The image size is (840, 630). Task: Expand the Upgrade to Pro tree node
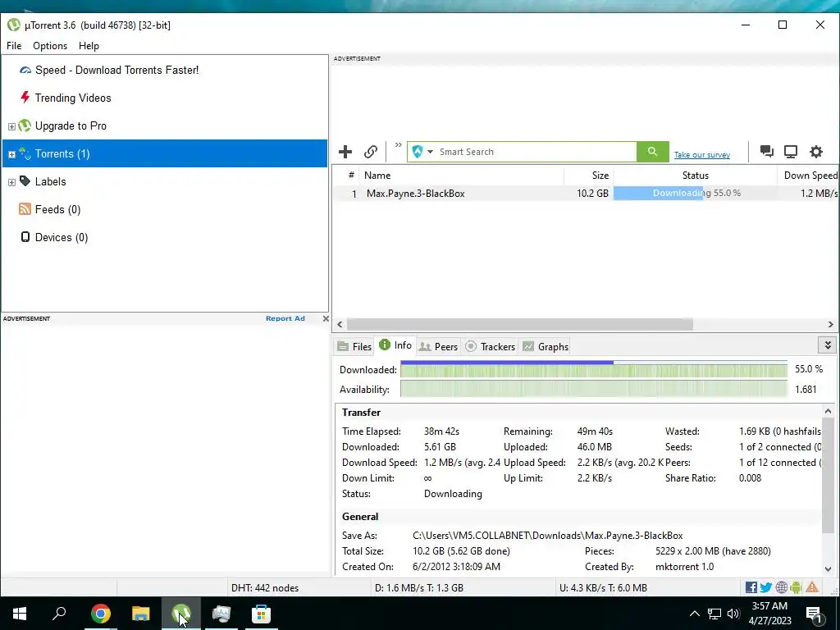point(11,126)
